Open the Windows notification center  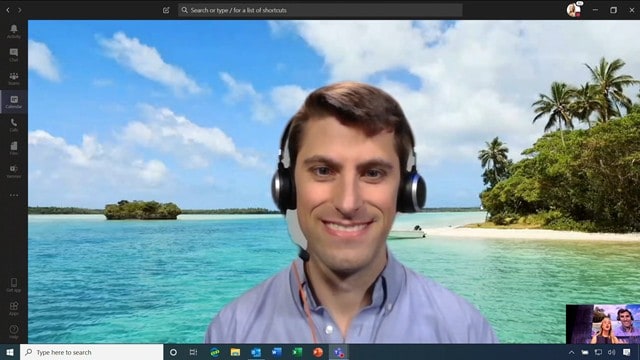[627, 352]
